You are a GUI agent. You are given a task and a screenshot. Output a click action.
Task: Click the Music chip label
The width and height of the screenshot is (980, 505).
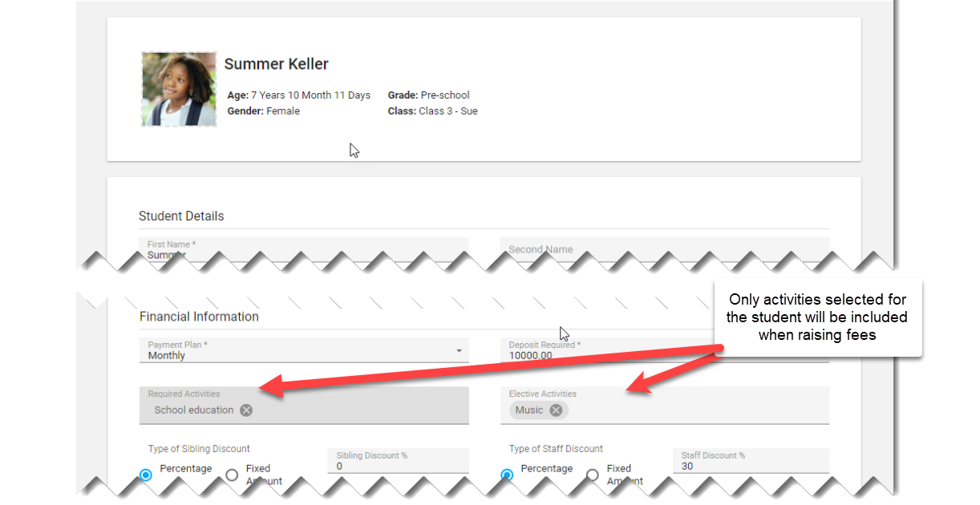(529, 410)
